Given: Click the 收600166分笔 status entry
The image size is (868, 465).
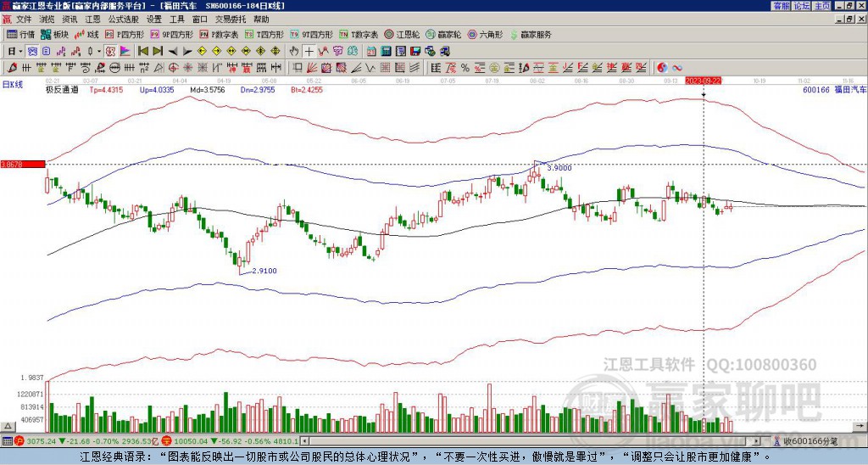Looking at the screenshot, I should click(x=806, y=442).
